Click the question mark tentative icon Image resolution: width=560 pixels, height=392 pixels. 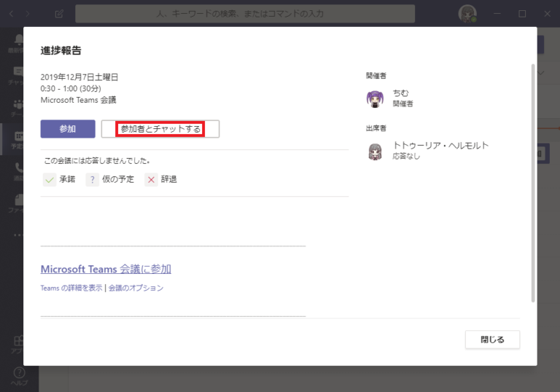[93, 179]
